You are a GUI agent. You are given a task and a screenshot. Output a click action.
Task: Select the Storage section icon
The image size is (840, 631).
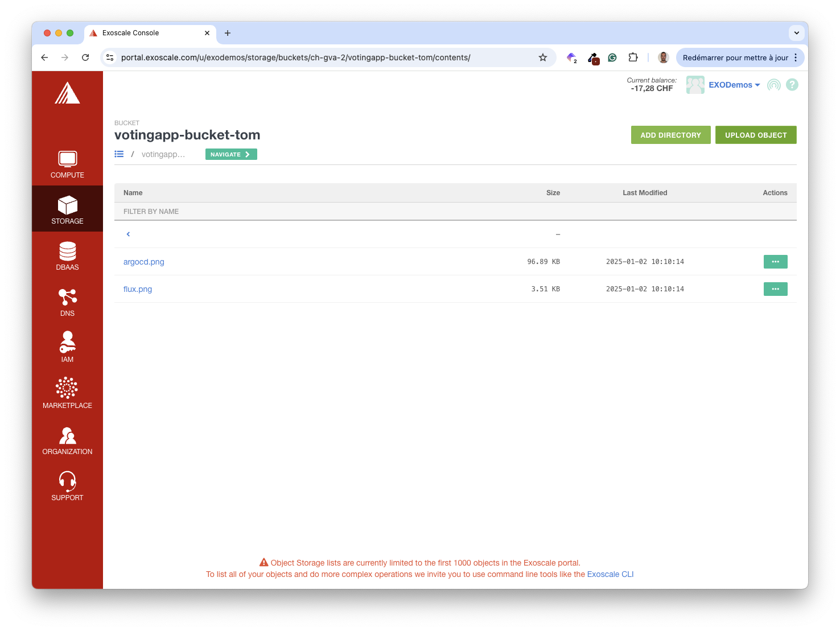click(x=67, y=208)
